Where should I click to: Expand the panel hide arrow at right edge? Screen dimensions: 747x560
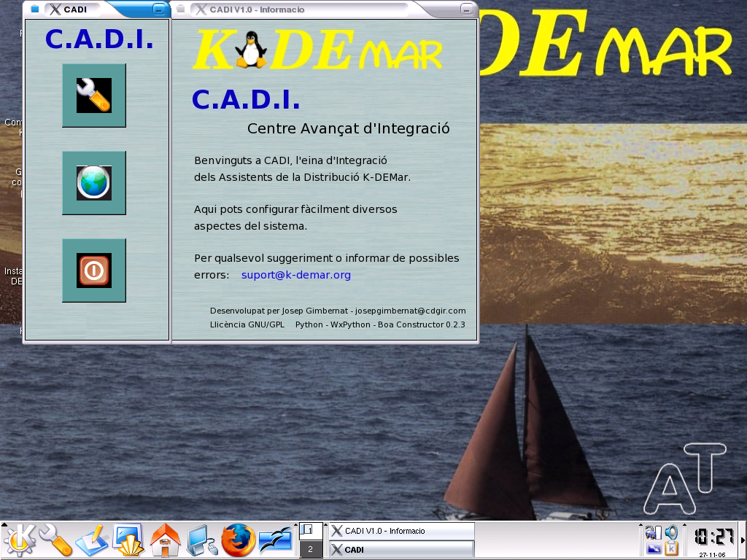click(743, 540)
